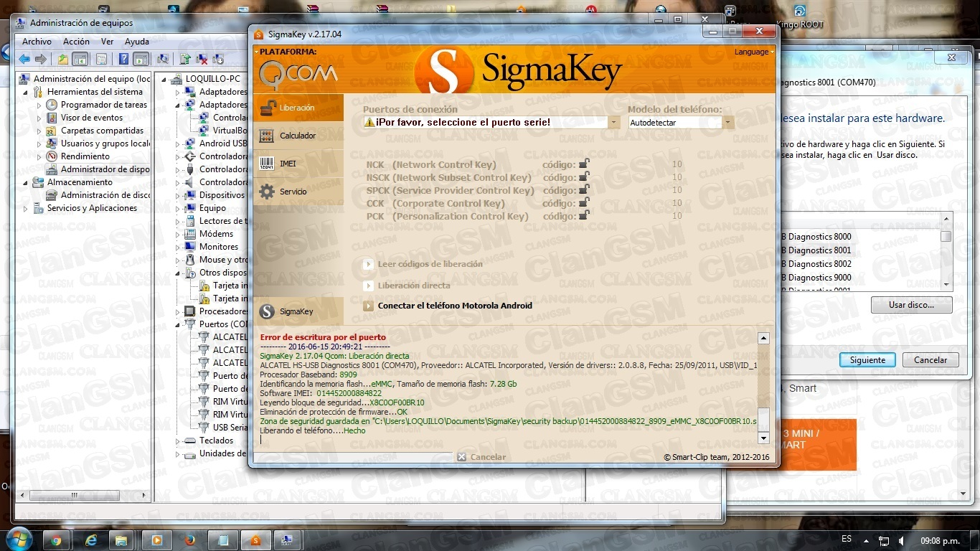Click the lock icon beside NSCK código
This screenshot has width=980, height=551.
[x=584, y=177]
